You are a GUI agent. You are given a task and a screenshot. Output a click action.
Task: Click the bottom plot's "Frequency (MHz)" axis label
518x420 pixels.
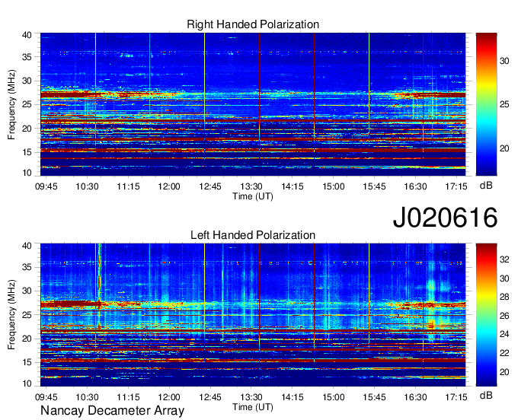11,315
